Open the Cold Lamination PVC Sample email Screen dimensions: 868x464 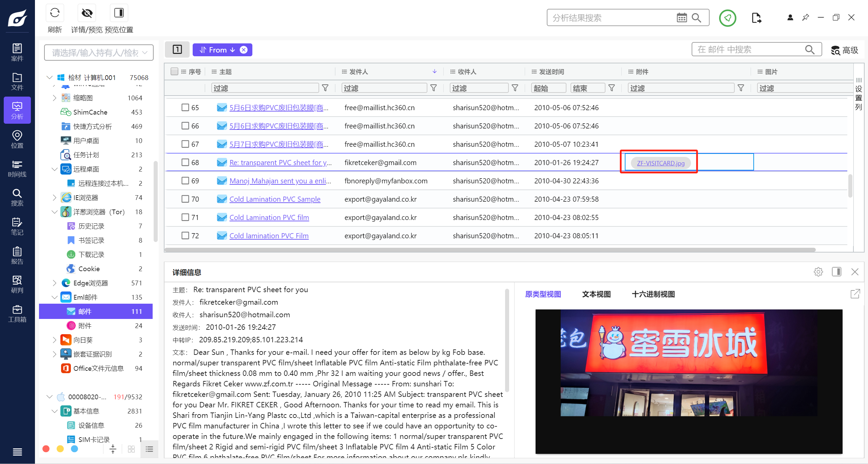tap(275, 199)
